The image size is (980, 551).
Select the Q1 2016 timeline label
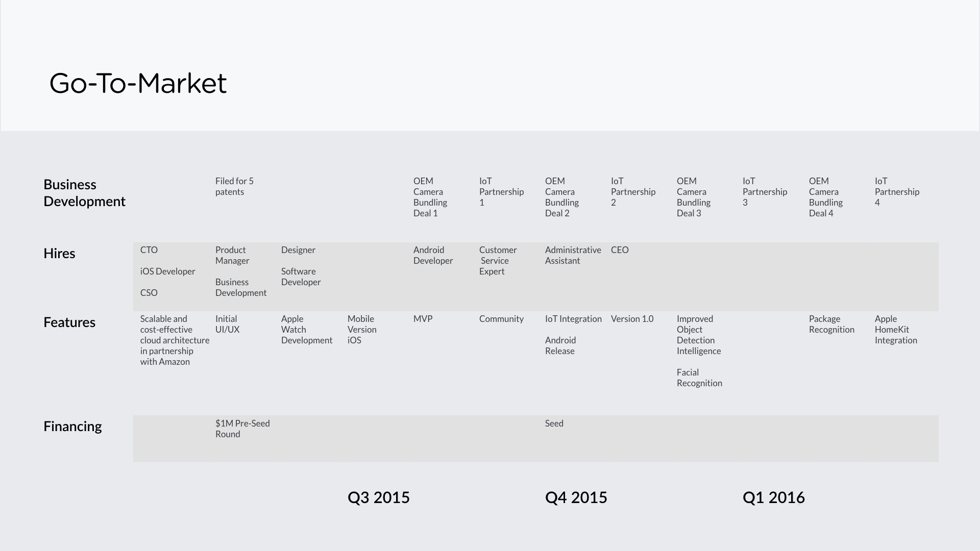773,497
